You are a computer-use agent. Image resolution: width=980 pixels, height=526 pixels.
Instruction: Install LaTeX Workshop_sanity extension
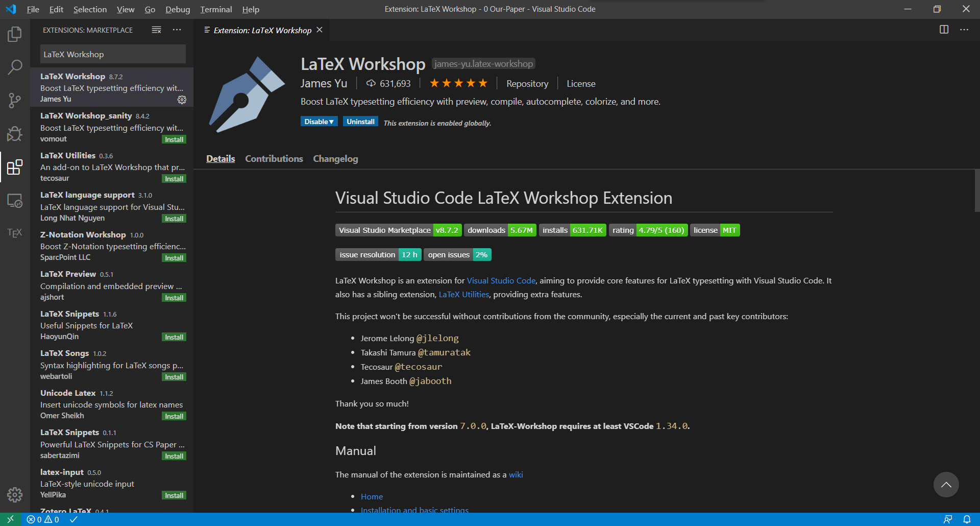174,139
